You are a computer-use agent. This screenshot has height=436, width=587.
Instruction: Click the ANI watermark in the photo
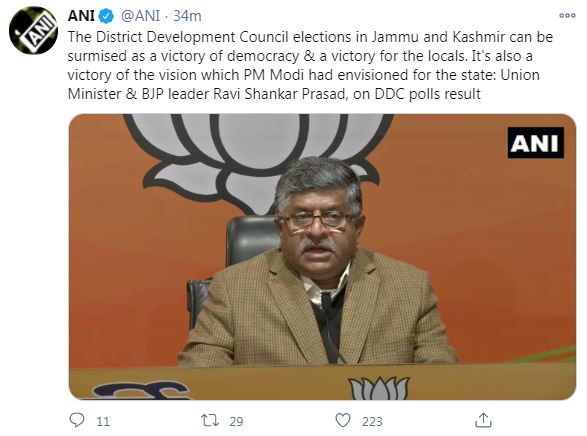(x=535, y=143)
